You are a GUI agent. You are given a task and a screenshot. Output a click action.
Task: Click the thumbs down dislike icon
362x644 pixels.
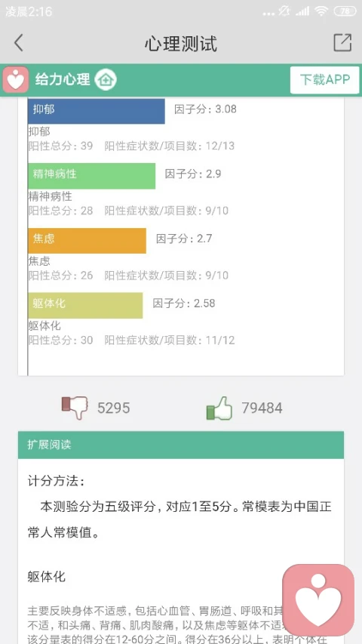pos(75,408)
